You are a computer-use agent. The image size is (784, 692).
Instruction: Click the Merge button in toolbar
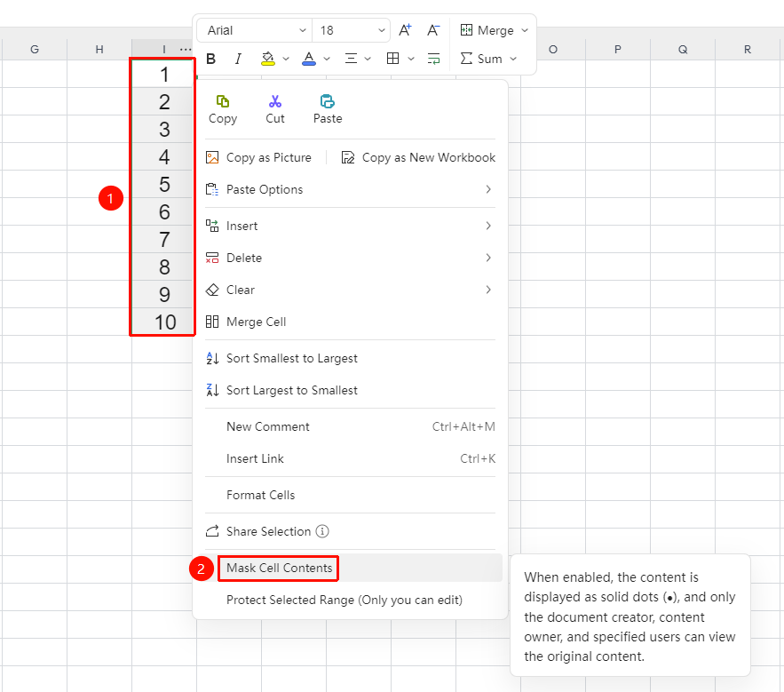[x=487, y=30]
